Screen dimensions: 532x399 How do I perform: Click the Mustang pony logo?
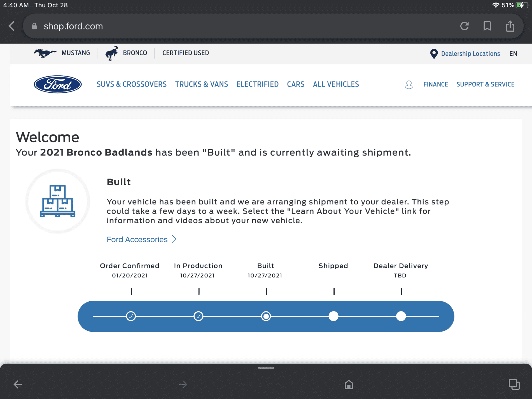click(x=45, y=53)
